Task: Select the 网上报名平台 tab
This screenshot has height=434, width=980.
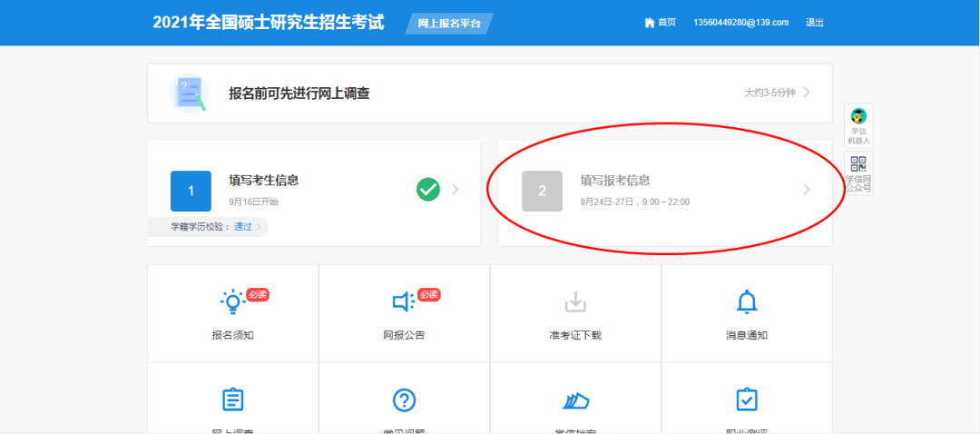Action: click(x=448, y=23)
